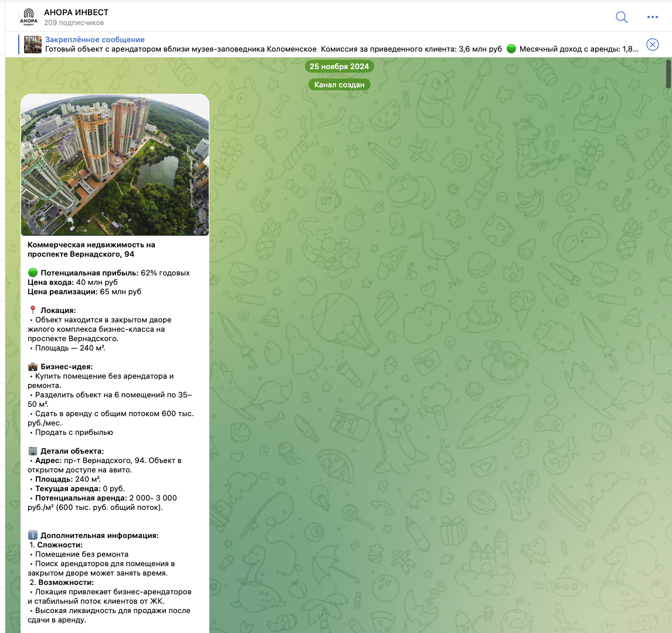Click the Закреплённое сообщение label
672x633 pixels.
click(95, 39)
